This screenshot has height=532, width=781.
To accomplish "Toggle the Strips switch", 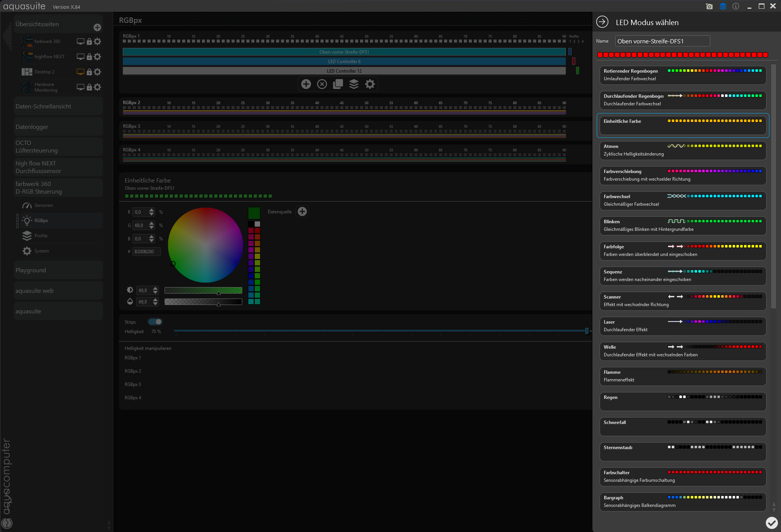I will pyautogui.click(x=155, y=322).
